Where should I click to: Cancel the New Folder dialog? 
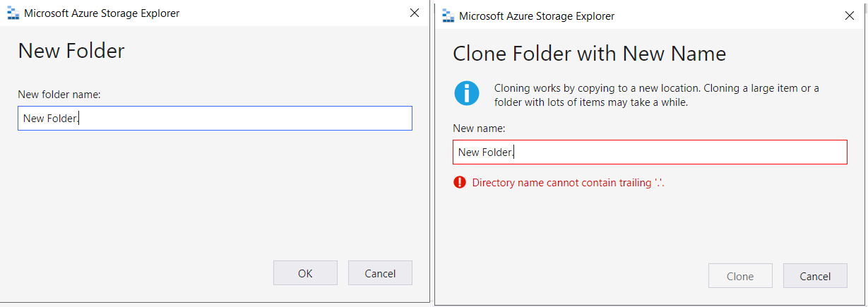tap(380, 273)
